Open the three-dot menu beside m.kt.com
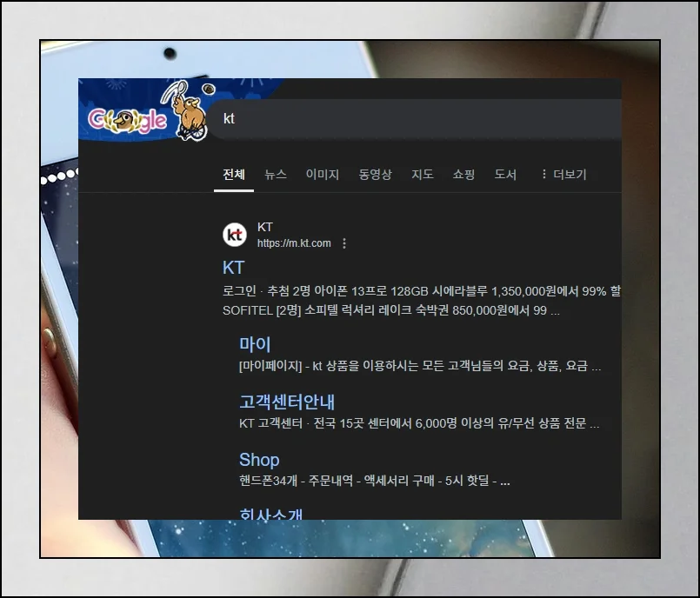Screen dimensions: 700x598 (x=344, y=243)
